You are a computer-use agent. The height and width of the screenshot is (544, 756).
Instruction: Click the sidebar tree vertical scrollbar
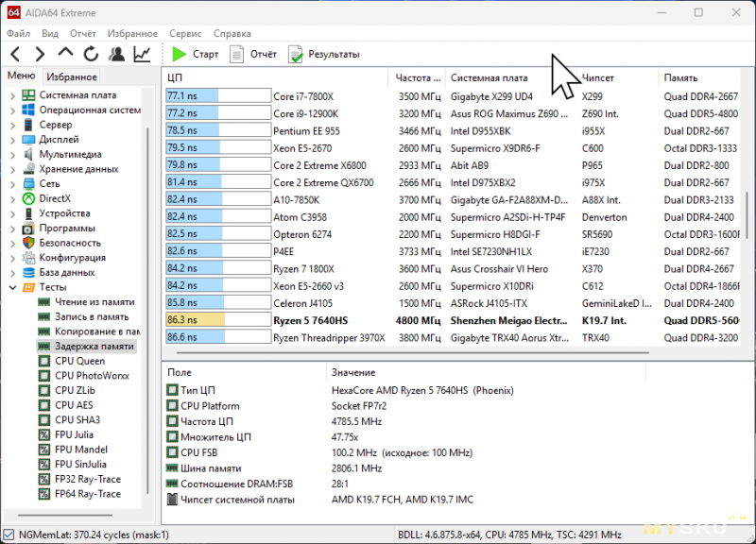pos(147,311)
